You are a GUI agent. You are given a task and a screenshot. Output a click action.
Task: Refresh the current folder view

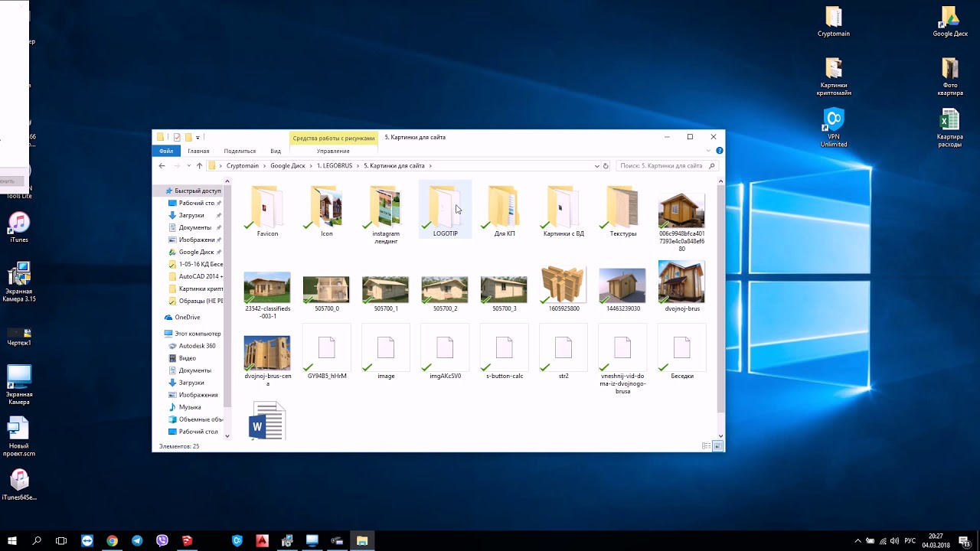(x=606, y=166)
